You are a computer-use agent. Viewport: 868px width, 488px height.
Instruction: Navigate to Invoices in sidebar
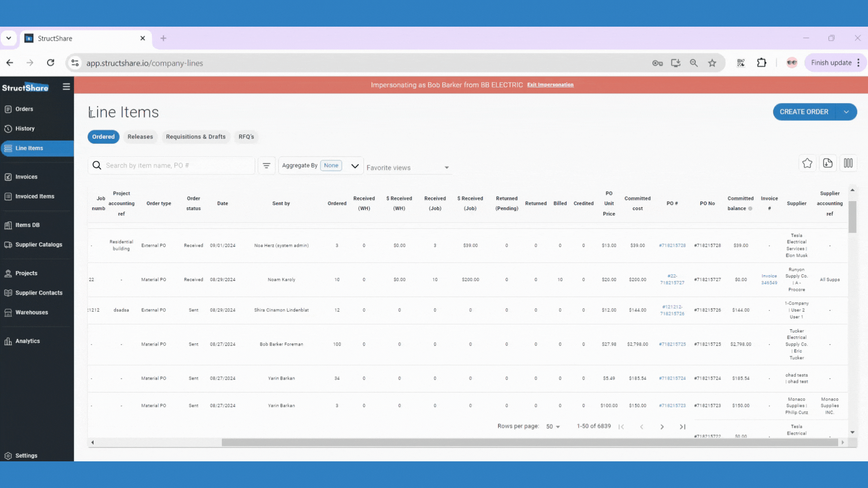[26, 176]
